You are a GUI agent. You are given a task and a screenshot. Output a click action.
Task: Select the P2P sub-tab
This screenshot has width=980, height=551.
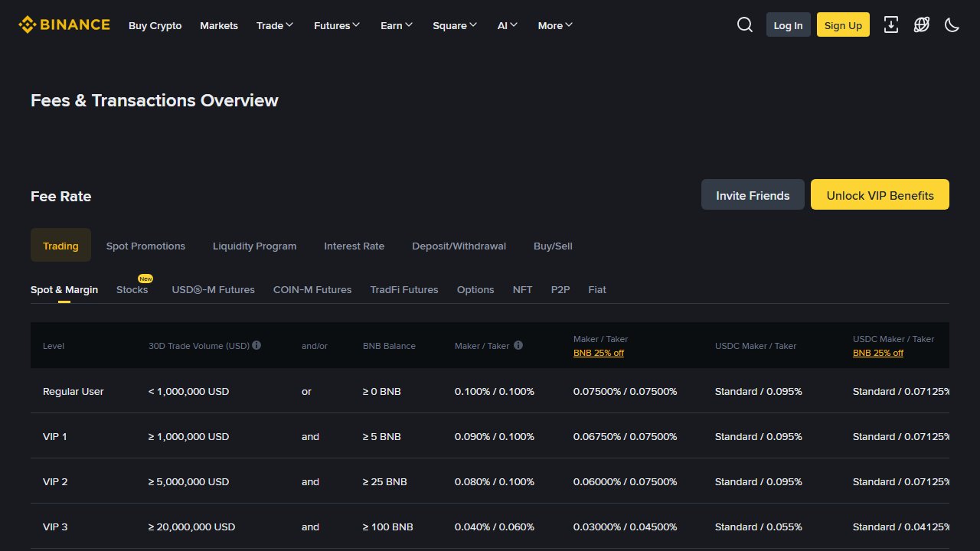[x=560, y=289]
